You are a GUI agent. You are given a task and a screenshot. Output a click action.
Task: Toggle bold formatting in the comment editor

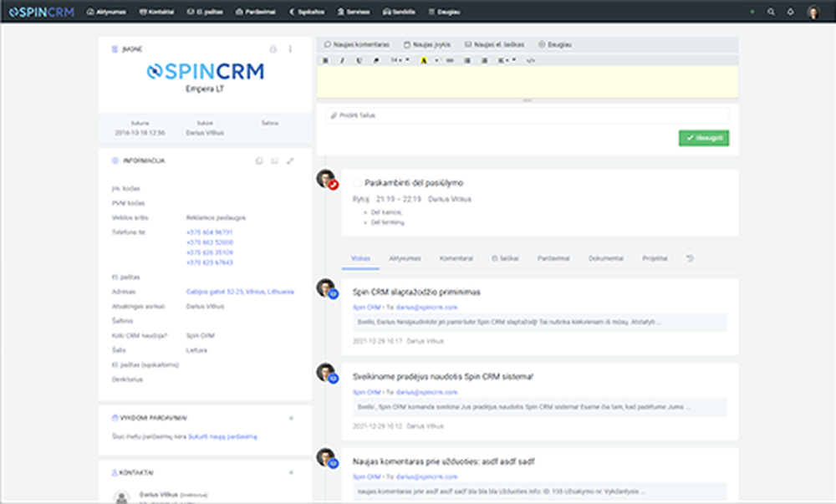tap(326, 60)
